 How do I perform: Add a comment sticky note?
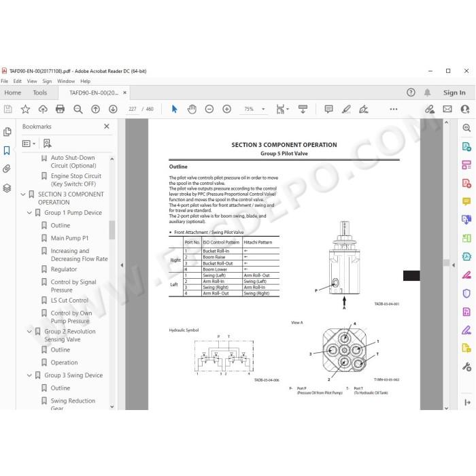point(328,109)
